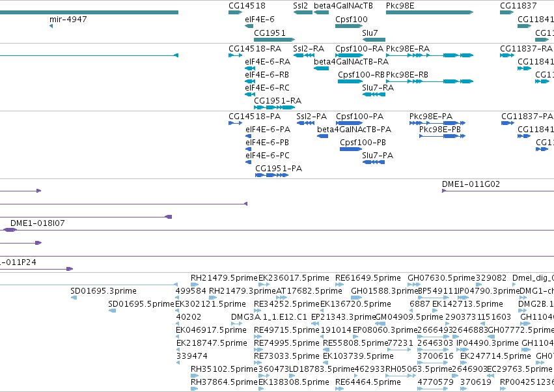Select the Pkc98E-RA transcript label

[x=408, y=49]
